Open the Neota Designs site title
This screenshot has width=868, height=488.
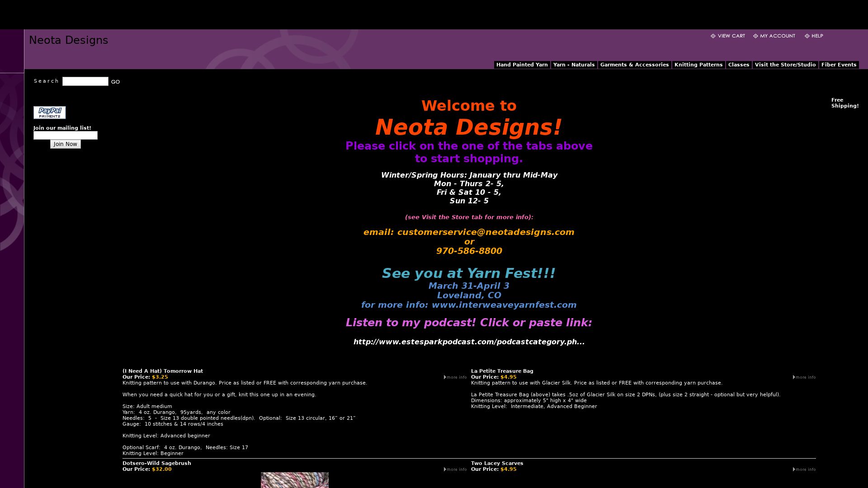(68, 40)
